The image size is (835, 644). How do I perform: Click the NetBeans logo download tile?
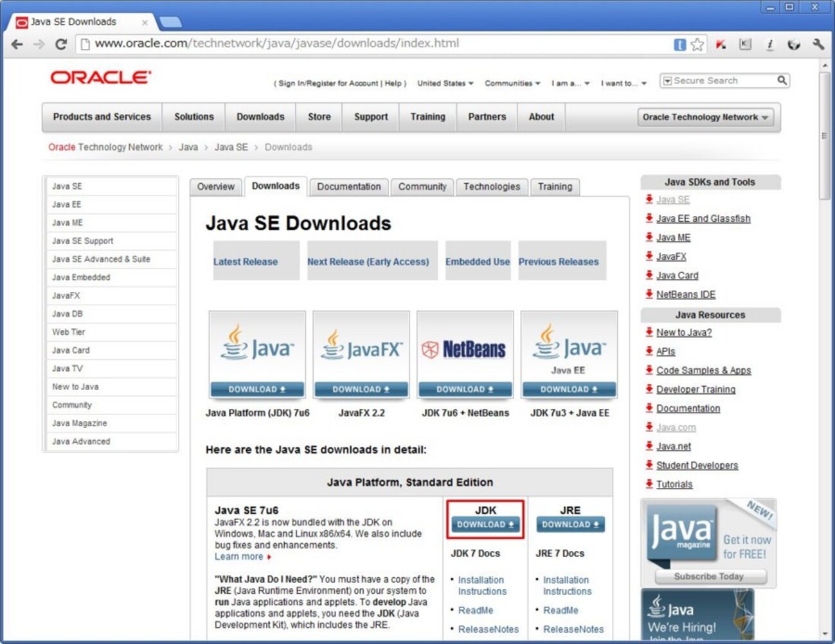click(465, 354)
